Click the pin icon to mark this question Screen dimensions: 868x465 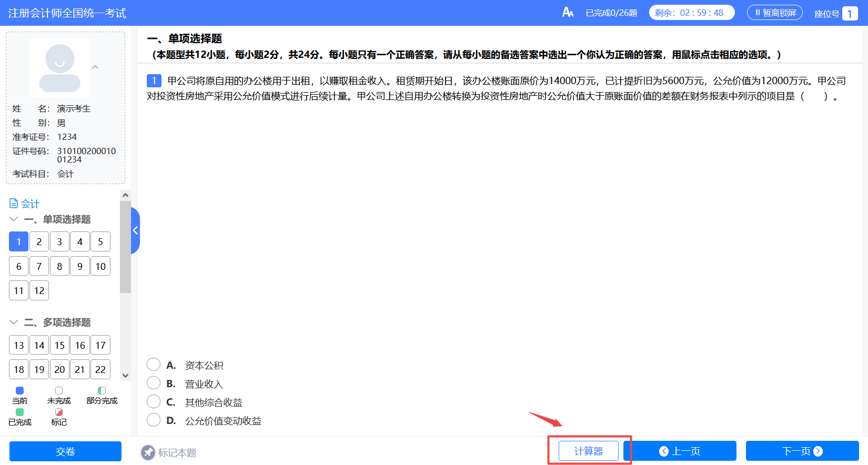tap(148, 452)
